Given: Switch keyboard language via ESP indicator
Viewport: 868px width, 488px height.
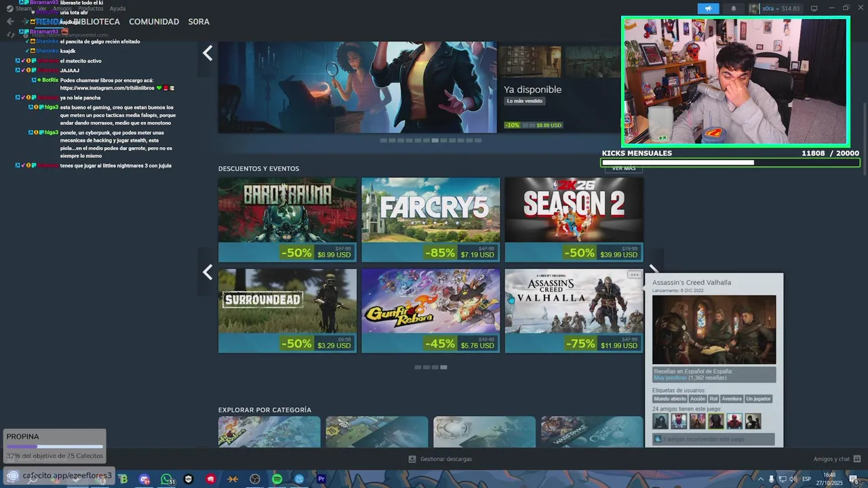Looking at the screenshot, I should [807, 479].
